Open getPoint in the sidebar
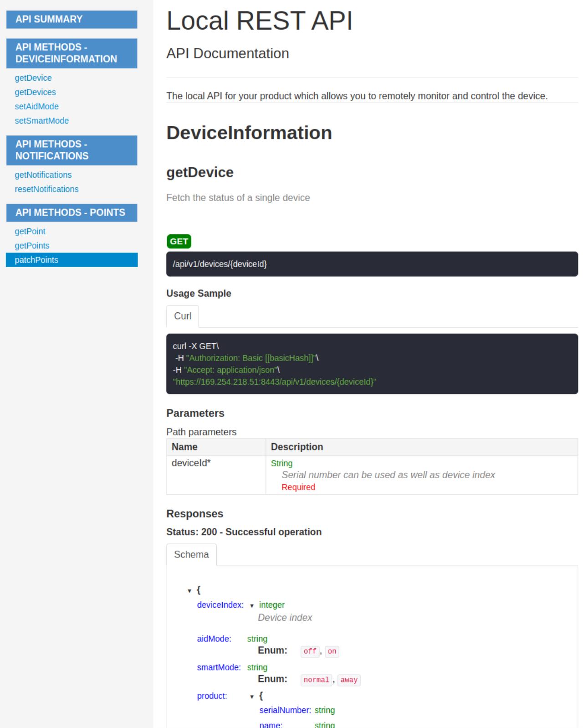The image size is (583, 728). click(30, 232)
